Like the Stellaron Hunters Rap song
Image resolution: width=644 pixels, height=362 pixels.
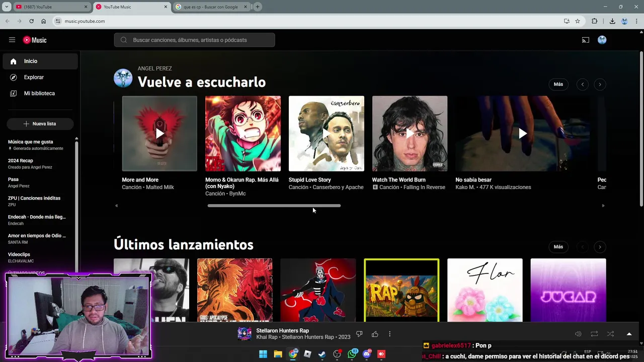375,334
